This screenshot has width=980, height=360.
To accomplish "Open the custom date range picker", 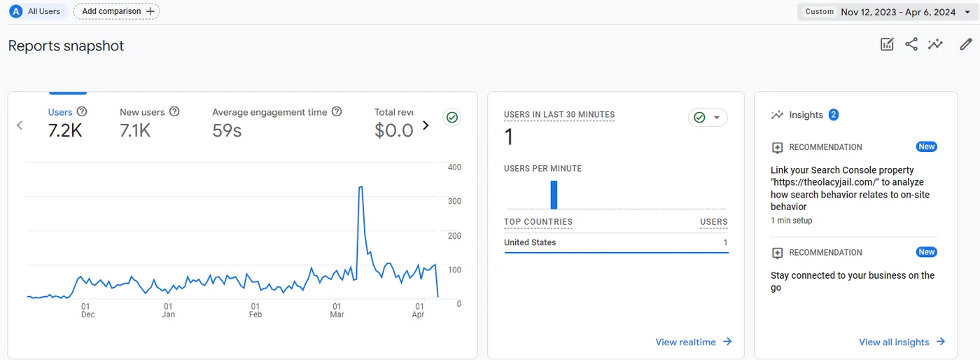I will tap(887, 12).
